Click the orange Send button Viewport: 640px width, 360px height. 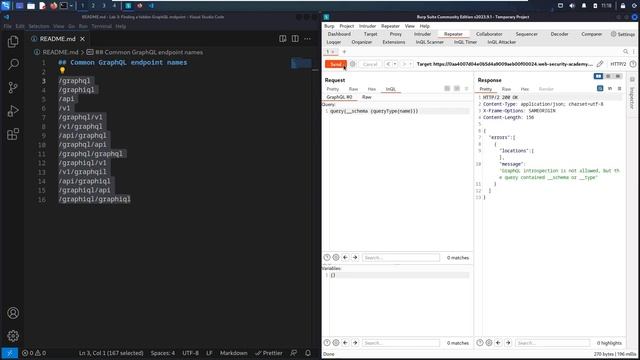[x=336, y=64]
